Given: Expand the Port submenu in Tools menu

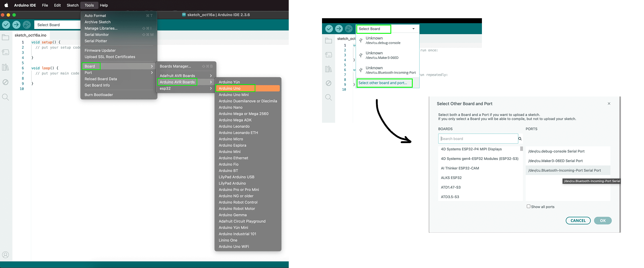Looking at the screenshot, I should 119,73.
